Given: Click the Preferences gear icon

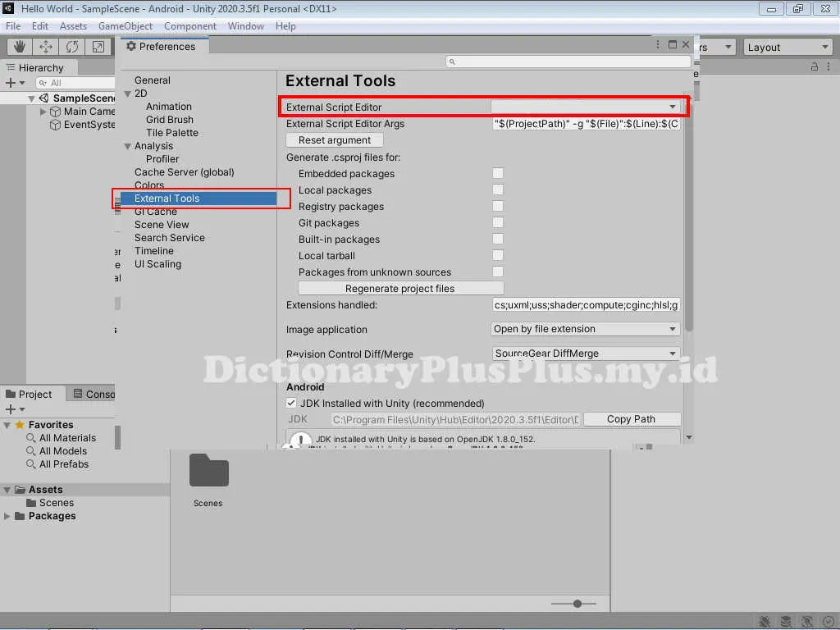Looking at the screenshot, I should [130, 46].
